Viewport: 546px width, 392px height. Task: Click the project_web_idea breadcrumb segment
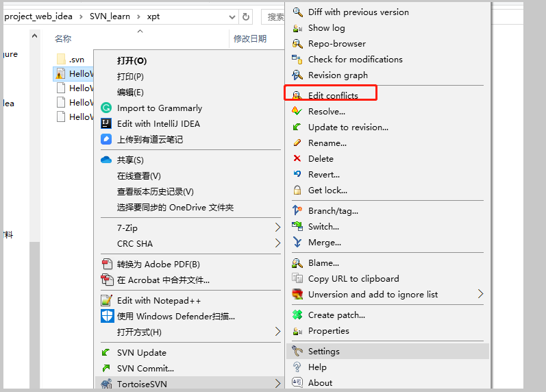pos(38,16)
